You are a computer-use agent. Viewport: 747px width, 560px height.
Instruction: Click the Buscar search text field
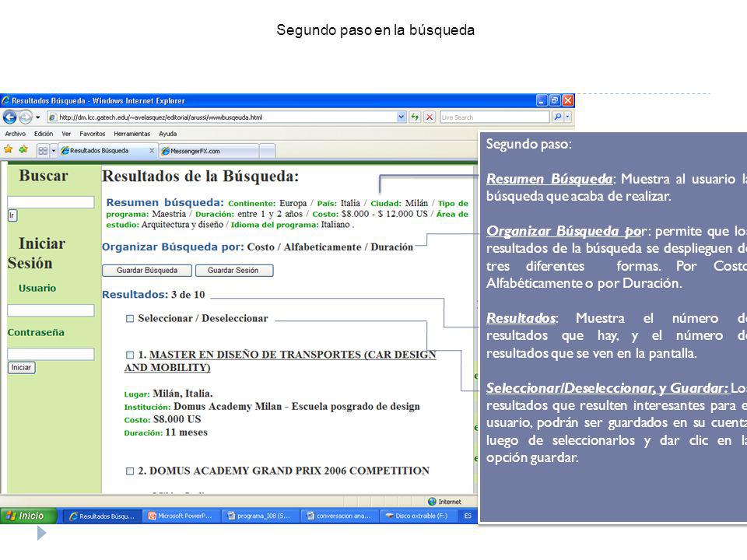pos(51,202)
